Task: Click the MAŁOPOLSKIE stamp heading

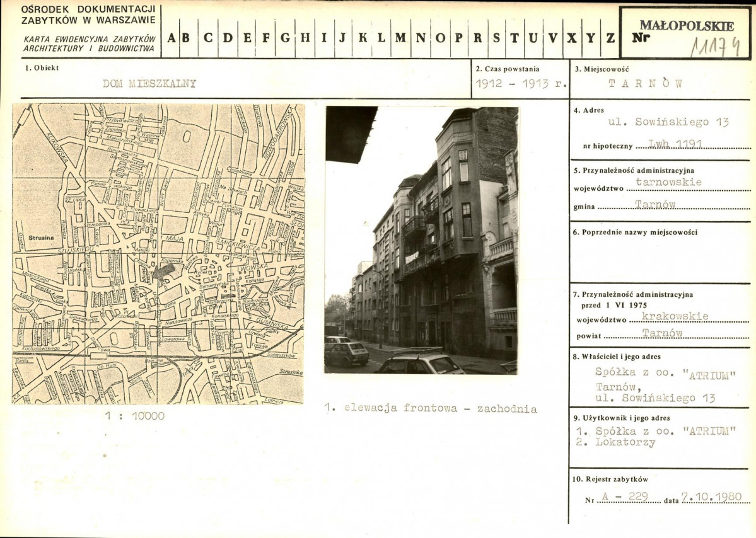Action: pos(687,26)
